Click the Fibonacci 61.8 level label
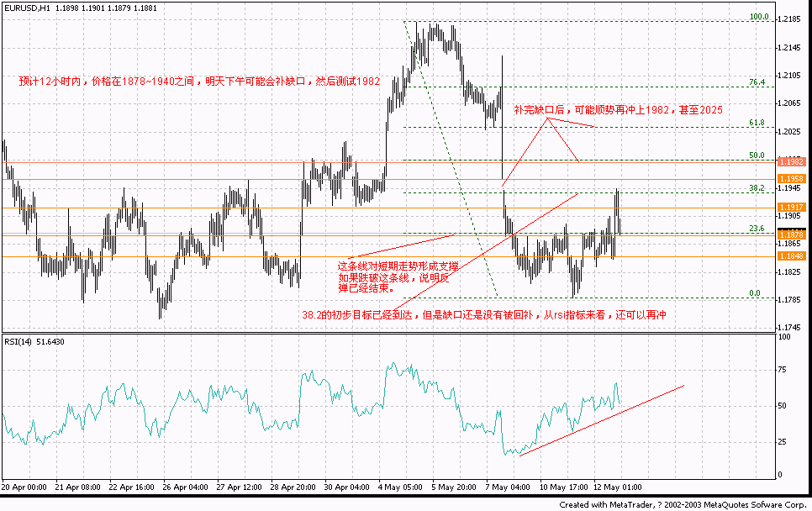 [x=757, y=123]
